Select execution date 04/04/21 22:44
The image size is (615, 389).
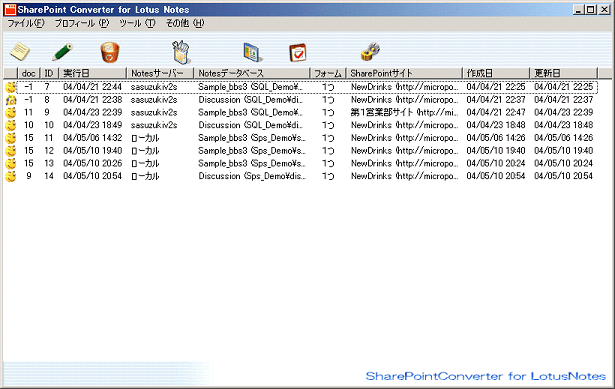point(93,87)
